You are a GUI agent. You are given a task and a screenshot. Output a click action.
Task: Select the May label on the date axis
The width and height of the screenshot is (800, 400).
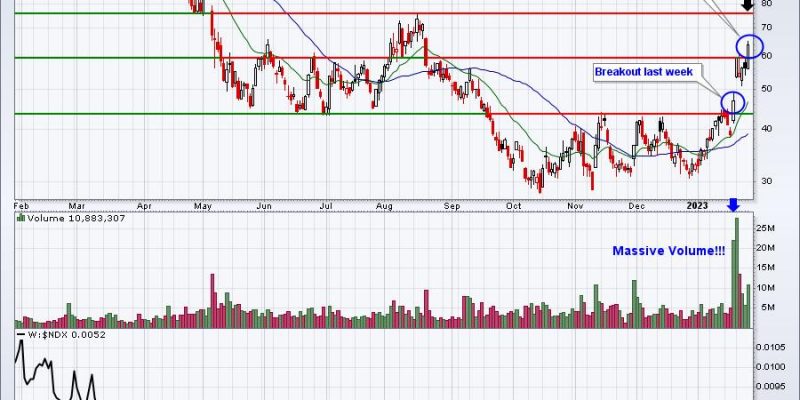click(x=203, y=205)
